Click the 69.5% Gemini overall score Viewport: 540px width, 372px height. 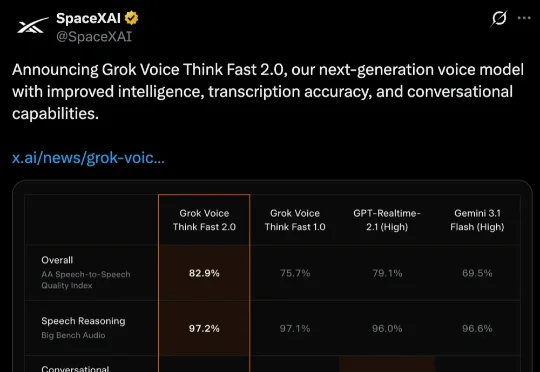pyautogui.click(x=477, y=273)
